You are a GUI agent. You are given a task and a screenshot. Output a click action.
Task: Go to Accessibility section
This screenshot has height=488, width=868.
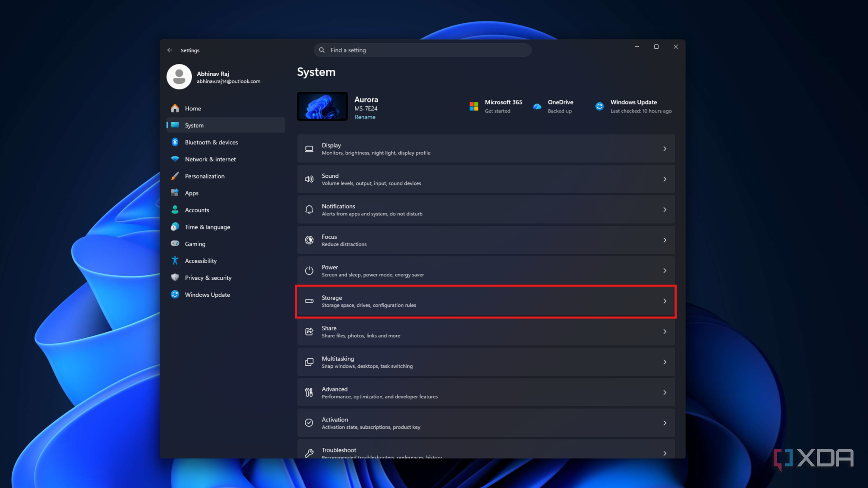coord(226,261)
